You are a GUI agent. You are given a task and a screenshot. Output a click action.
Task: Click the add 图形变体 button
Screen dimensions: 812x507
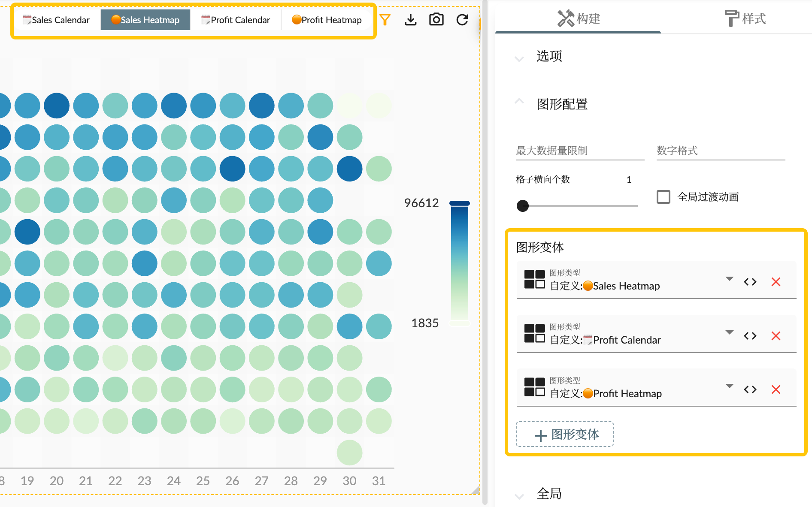[x=564, y=435]
